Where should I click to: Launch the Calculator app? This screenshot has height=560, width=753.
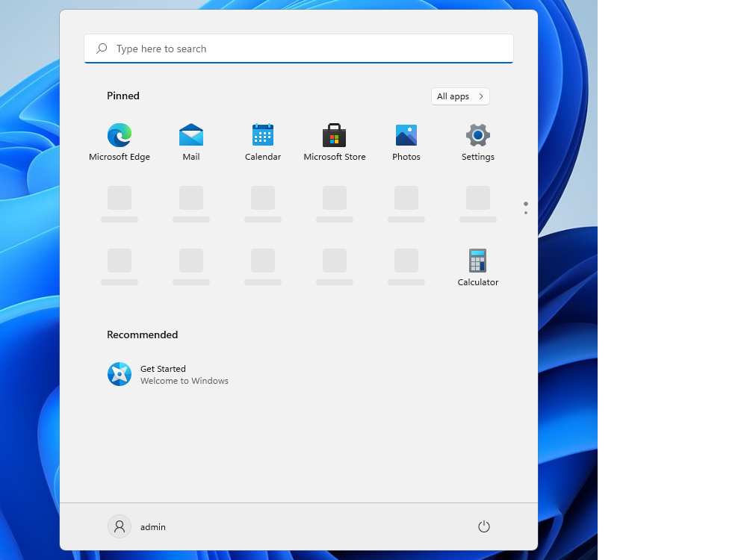click(478, 262)
